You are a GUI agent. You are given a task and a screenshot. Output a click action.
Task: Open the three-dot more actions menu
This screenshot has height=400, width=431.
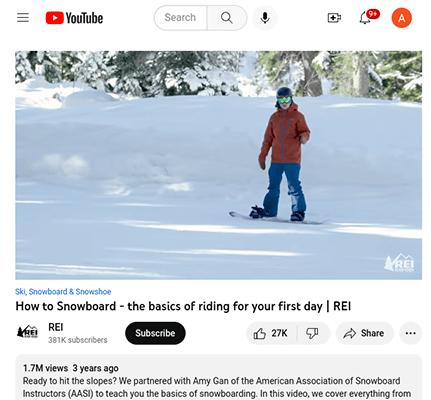(410, 333)
